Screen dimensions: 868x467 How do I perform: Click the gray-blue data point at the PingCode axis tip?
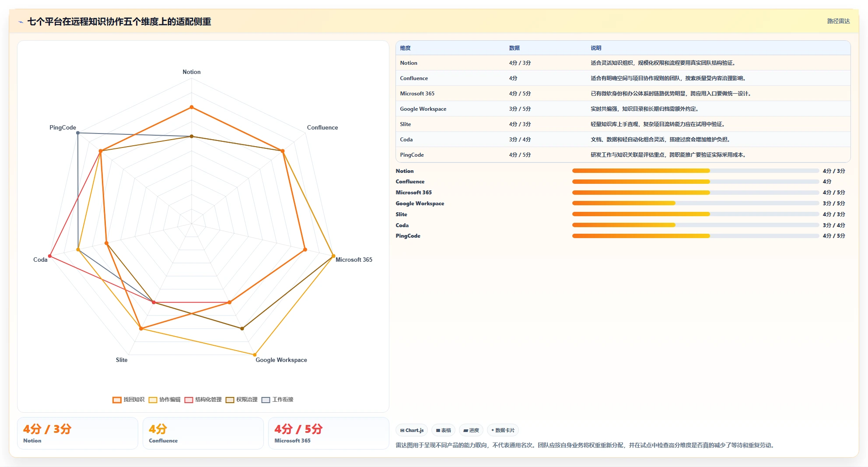[x=78, y=133]
